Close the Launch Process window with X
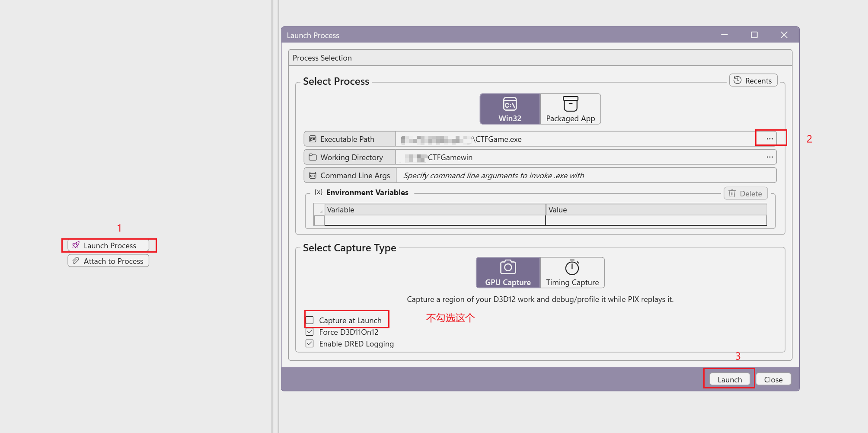This screenshot has width=868, height=433. 784,35
